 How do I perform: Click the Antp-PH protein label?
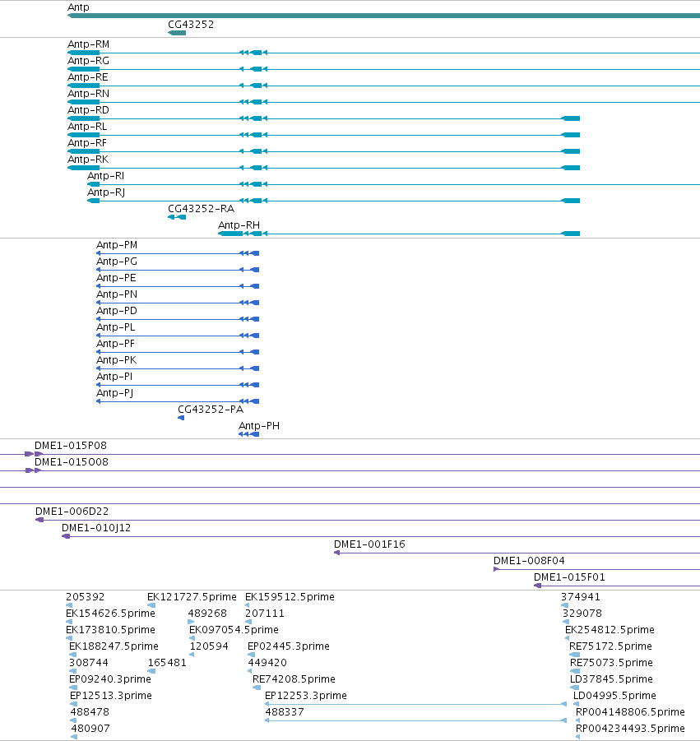[x=259, y=426]
